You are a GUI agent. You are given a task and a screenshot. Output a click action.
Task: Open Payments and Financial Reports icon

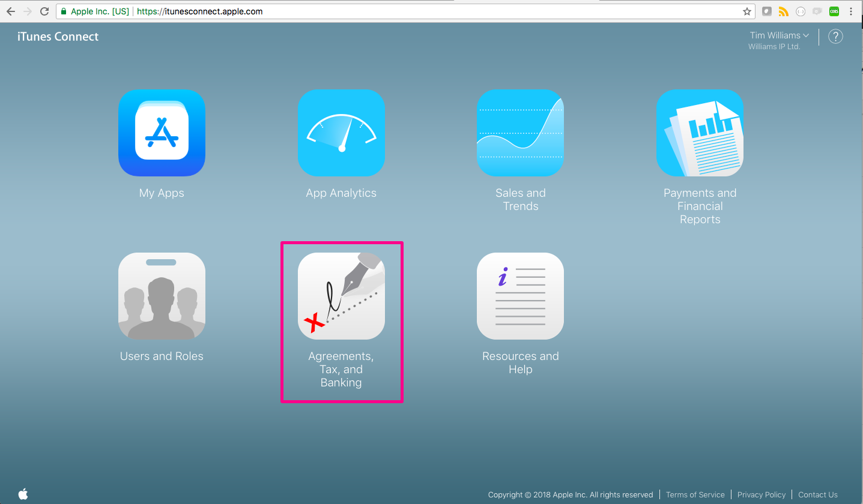coord(700,133)
